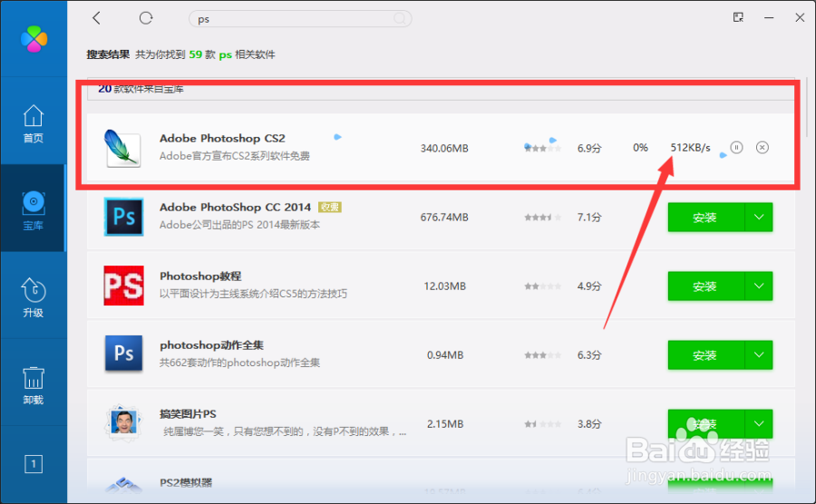Open the 搞笑图片PS title
Image resolution: width=816 pixels, height=504 pixels.
pos(188,414)
